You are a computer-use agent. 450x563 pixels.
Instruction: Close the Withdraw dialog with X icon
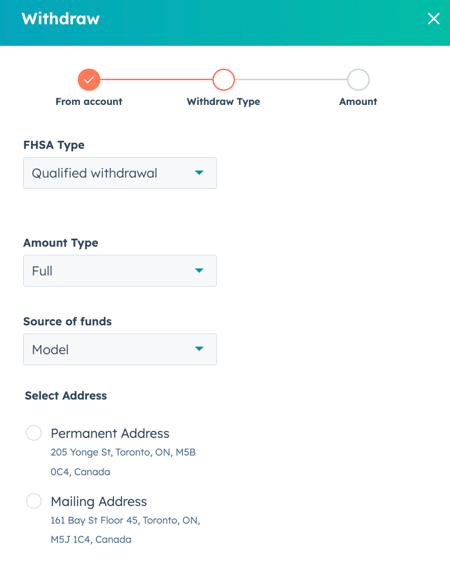point(433,18)
